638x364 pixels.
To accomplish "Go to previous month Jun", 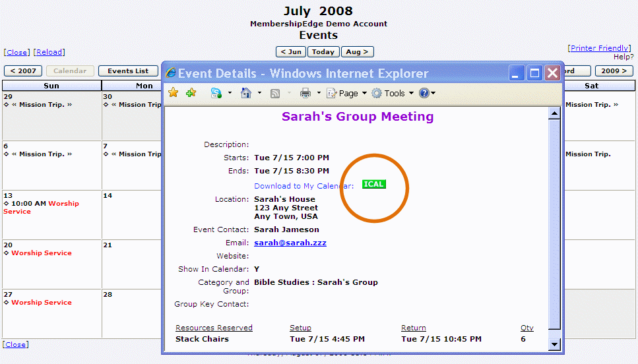I will pos(291,52).
